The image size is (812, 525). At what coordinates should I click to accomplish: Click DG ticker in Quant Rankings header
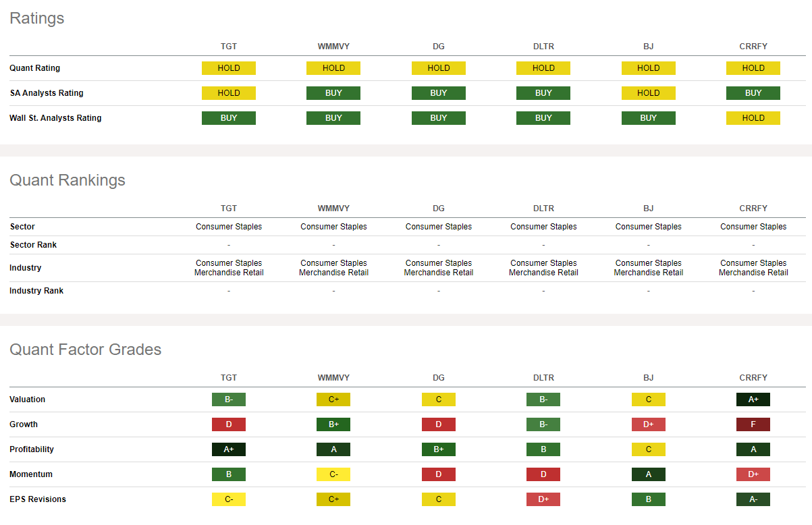(x=439, y=209)
